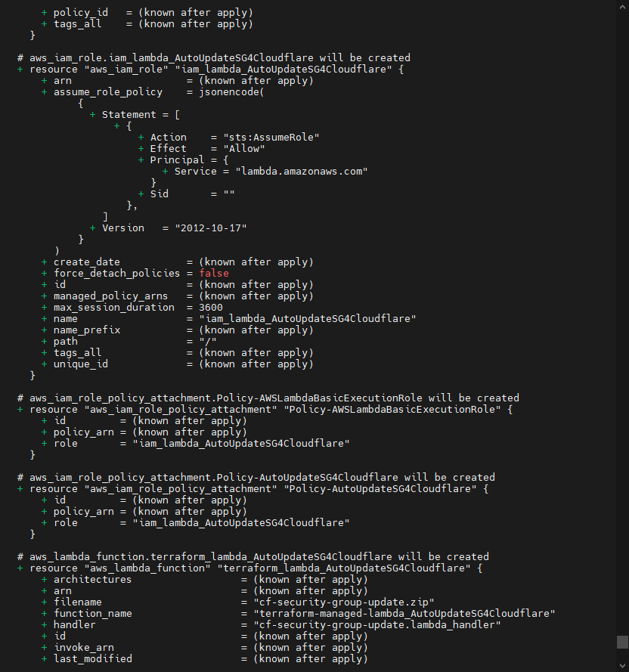
Task: Click the scrollbar thumb near the bottom
Action: [622, 642]
